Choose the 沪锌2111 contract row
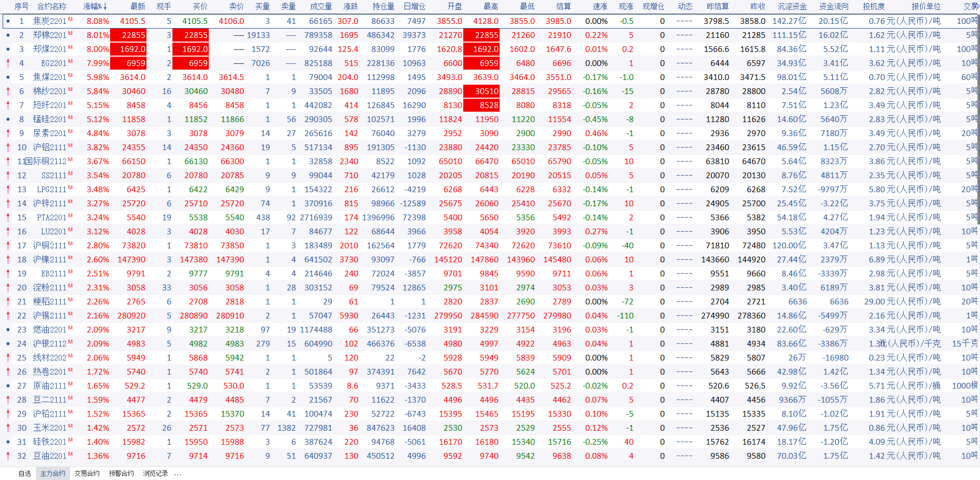This screenshot has height=480, width=980. pos(490,203)
